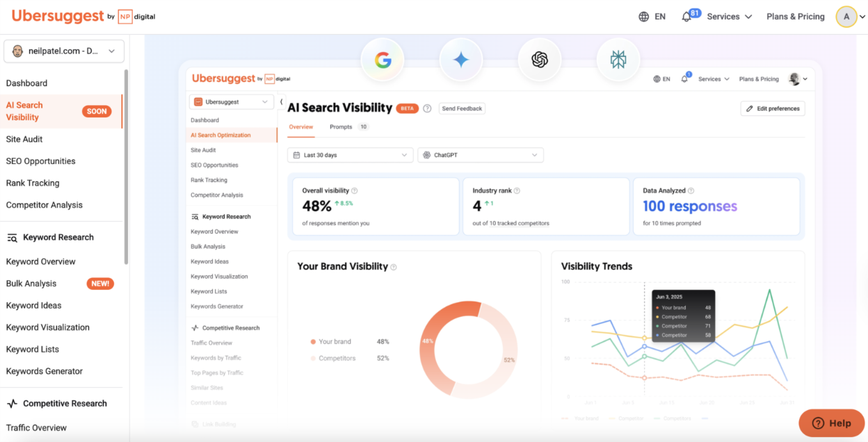
Task: Click the Perplexity logo icon
Action: 618,60
